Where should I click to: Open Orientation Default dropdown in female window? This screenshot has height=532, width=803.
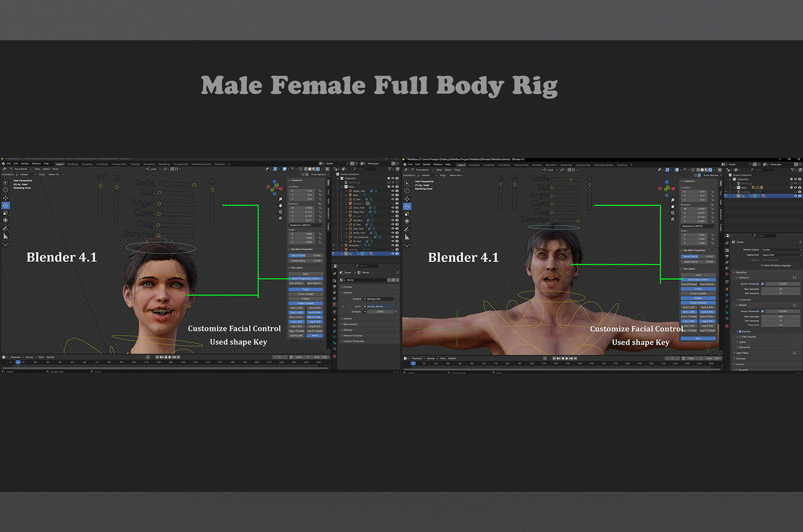tap(26, 175)
